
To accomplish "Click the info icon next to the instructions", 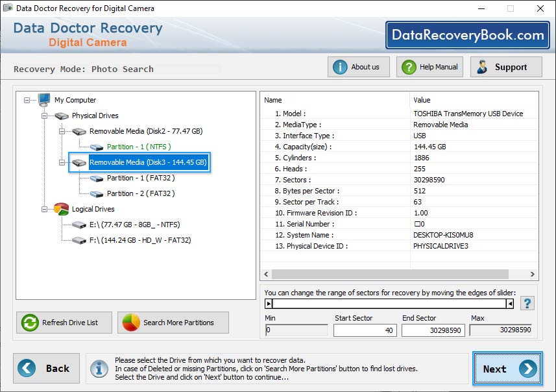I will tap(99, 369).
